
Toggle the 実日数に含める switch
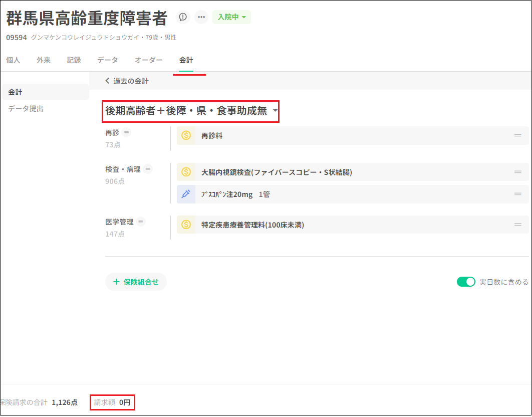[x=465, y=282]
